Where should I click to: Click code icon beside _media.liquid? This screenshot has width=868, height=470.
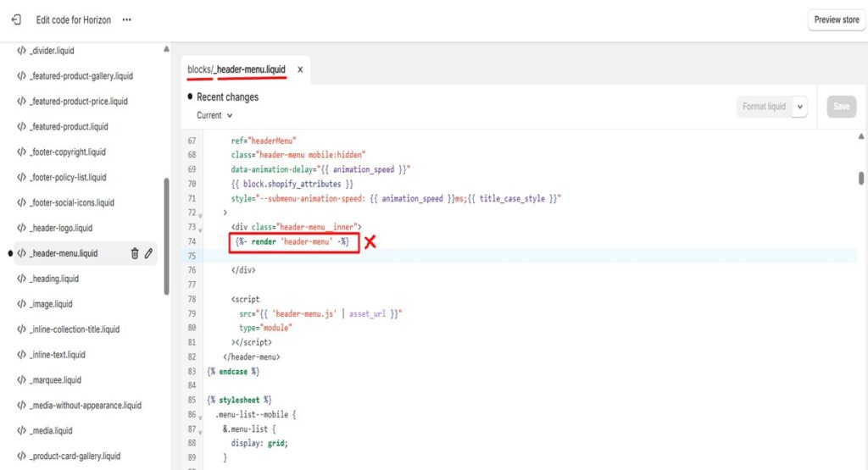pyautogui.click(x=21, y=431)
